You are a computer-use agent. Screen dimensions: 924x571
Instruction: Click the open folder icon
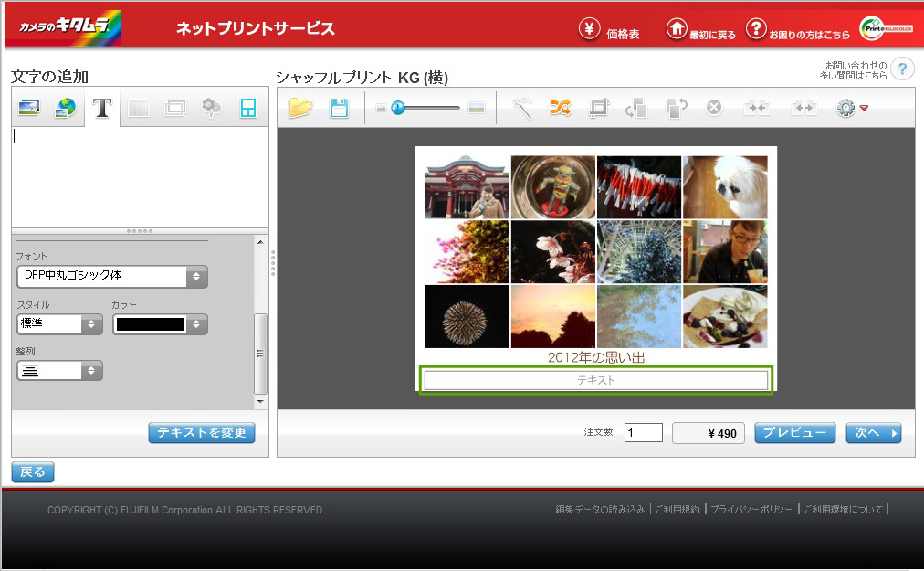(x=300, y=108)
